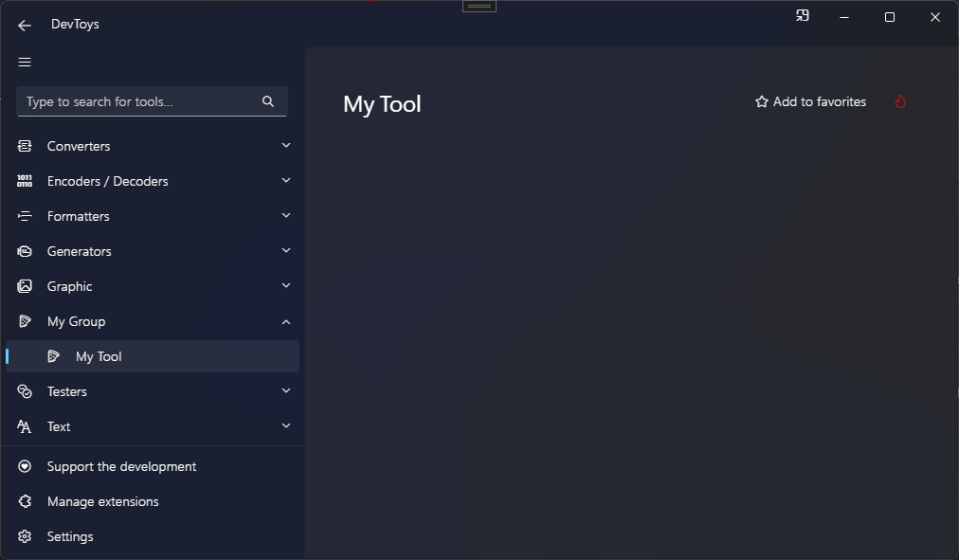Click the My Group label
Image resolution: width=959 pixels, height=560 pixels.
(77, 321)
